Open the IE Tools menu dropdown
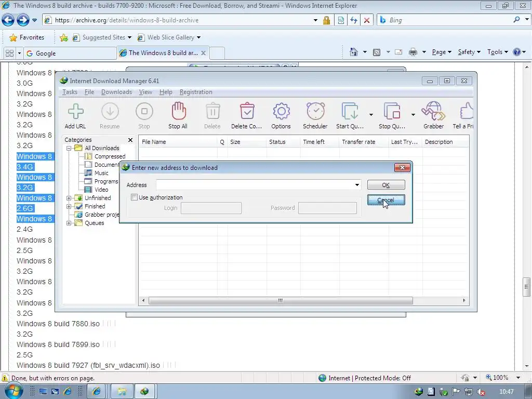This screenshot has width=532, height=399. click(497, 52)
